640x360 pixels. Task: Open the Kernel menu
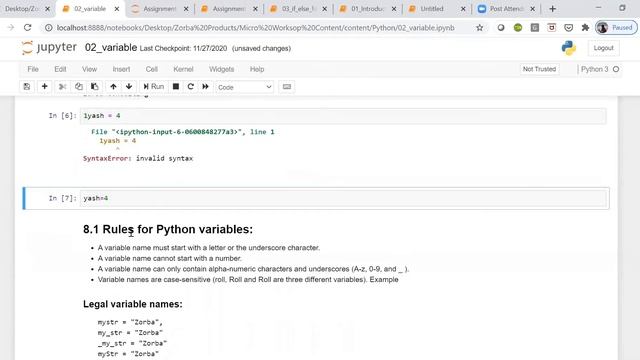pyautogui.click(x=183, y=69)
